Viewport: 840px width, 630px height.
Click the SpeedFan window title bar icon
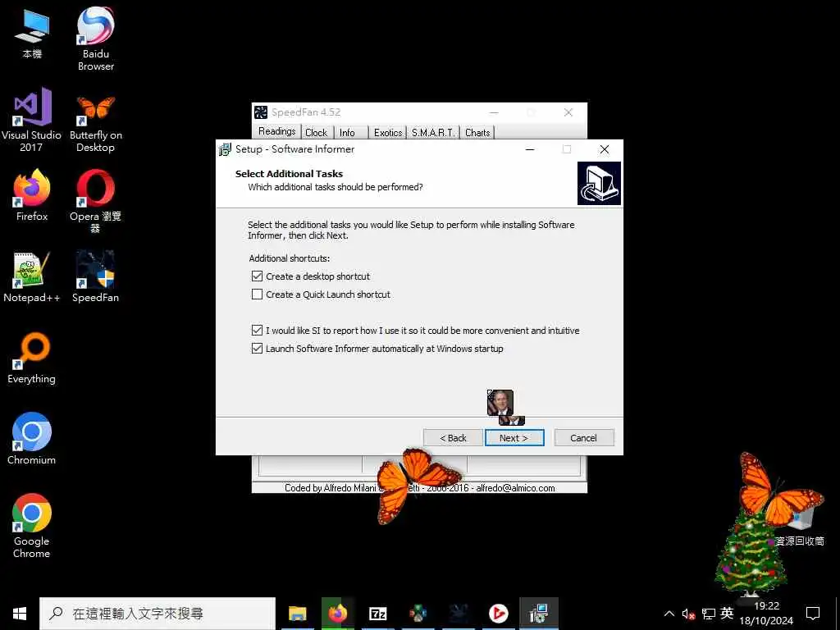click(x=260, y=112)
